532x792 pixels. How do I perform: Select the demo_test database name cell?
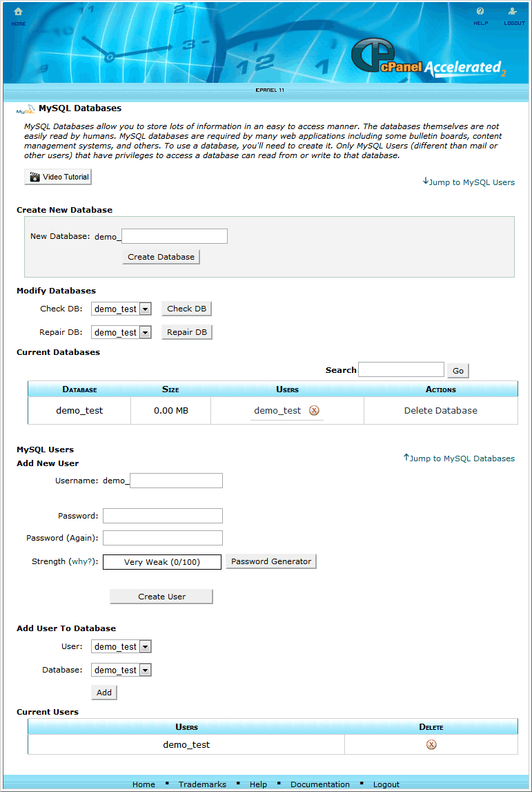(x=79, y=411)
